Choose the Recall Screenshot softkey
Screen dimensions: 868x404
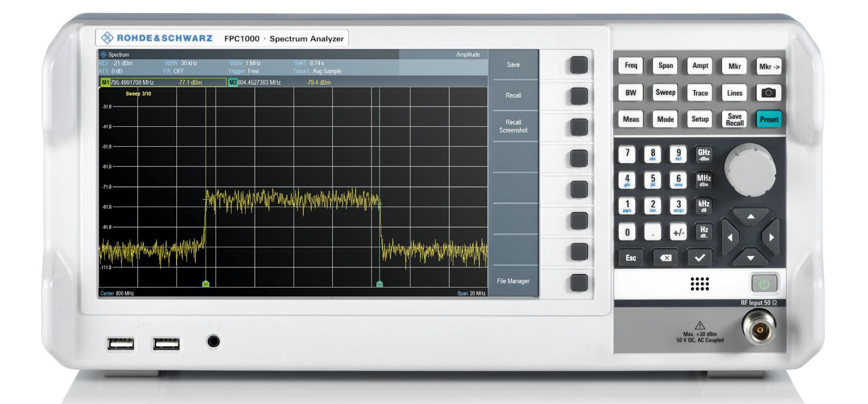(513, 126)
